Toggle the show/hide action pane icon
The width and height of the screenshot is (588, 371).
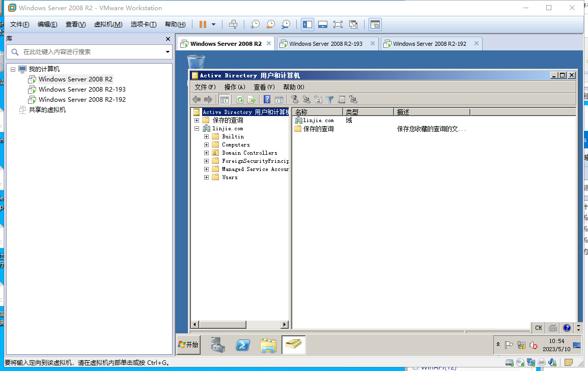(279, 99)
